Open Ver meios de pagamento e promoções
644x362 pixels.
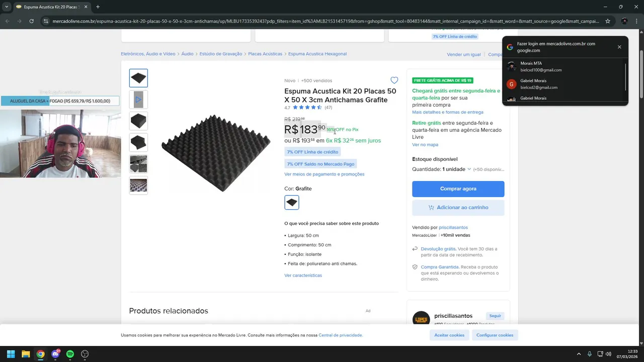324,174
